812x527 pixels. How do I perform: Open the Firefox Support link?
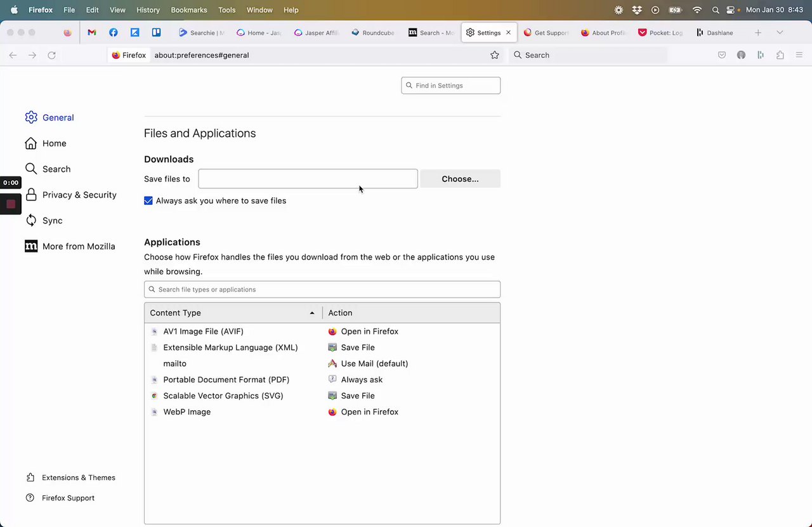coord(68,498)
